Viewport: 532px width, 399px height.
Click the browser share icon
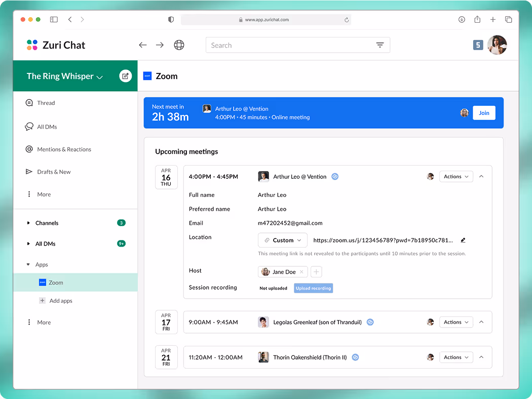477,19
